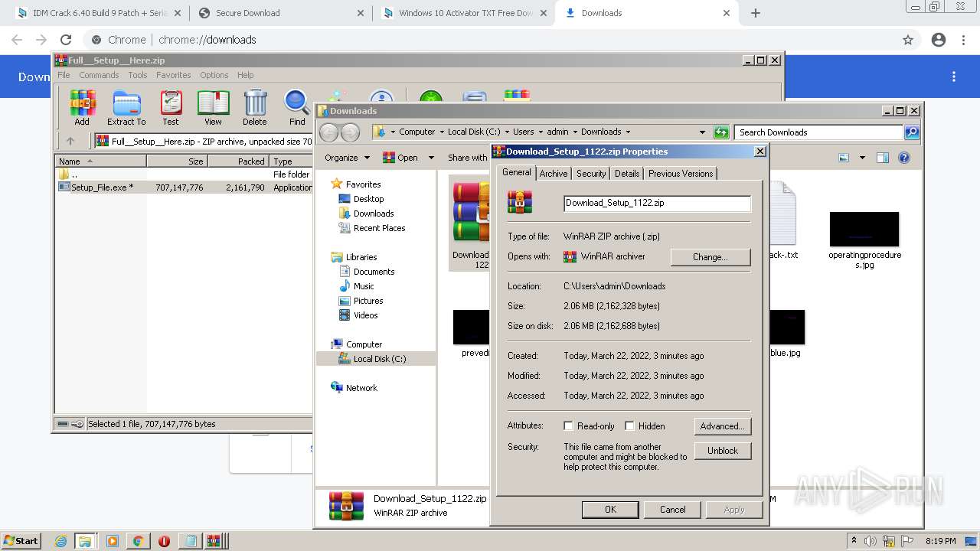Click the Add button in WinRAR toolbar
The width and height of the screenshot is (980, 551).
point(82,107)
